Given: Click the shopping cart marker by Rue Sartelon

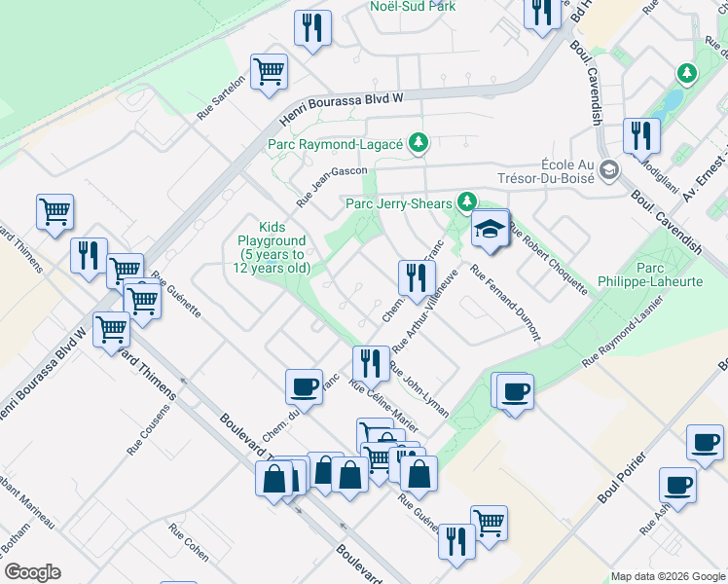Looking at the screenshot, I should (269, 74).
